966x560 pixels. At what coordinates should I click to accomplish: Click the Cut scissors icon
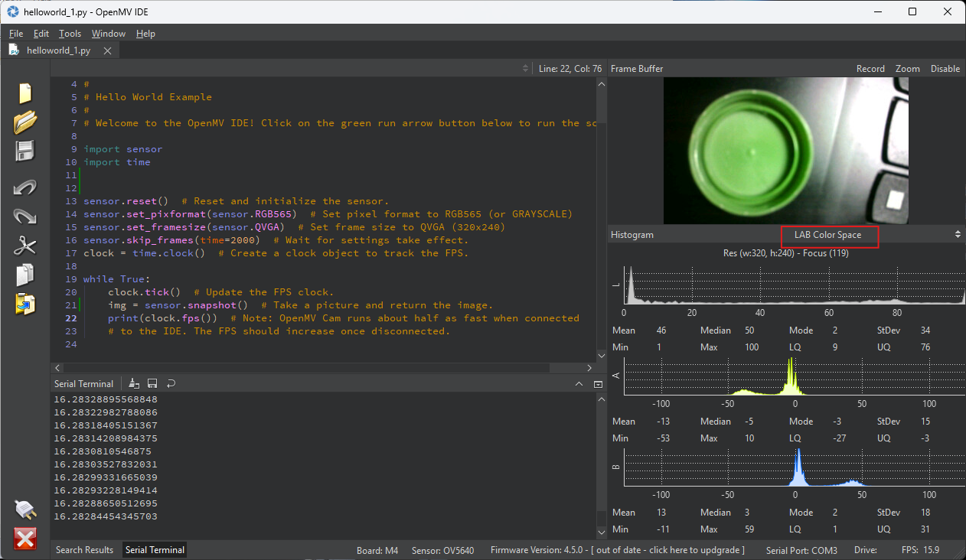point(25,246)
